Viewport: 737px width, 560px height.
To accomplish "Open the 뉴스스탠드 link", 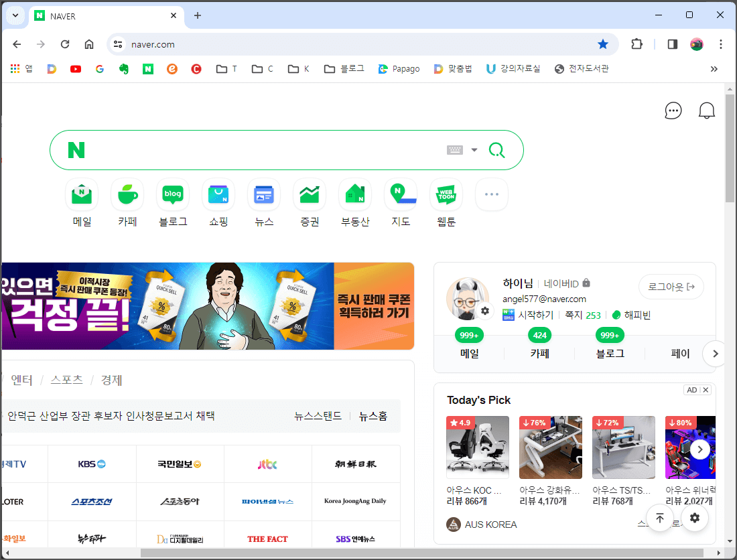I will tap(318, 415).
